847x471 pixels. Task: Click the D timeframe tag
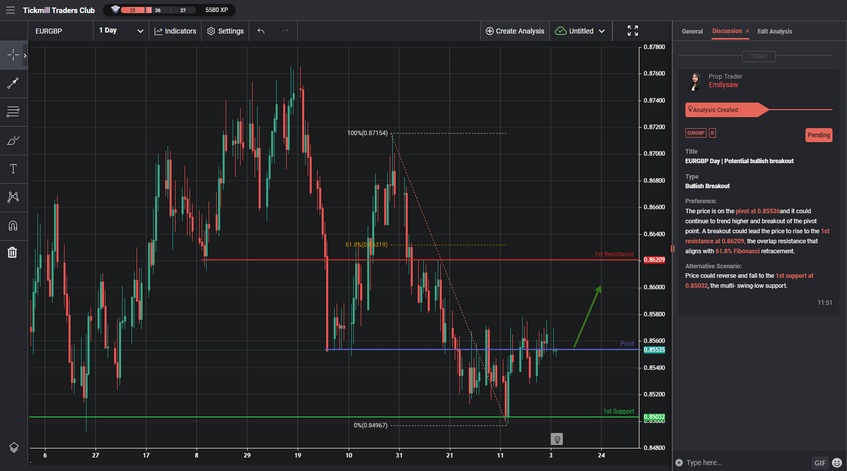(x=712, y=133)
